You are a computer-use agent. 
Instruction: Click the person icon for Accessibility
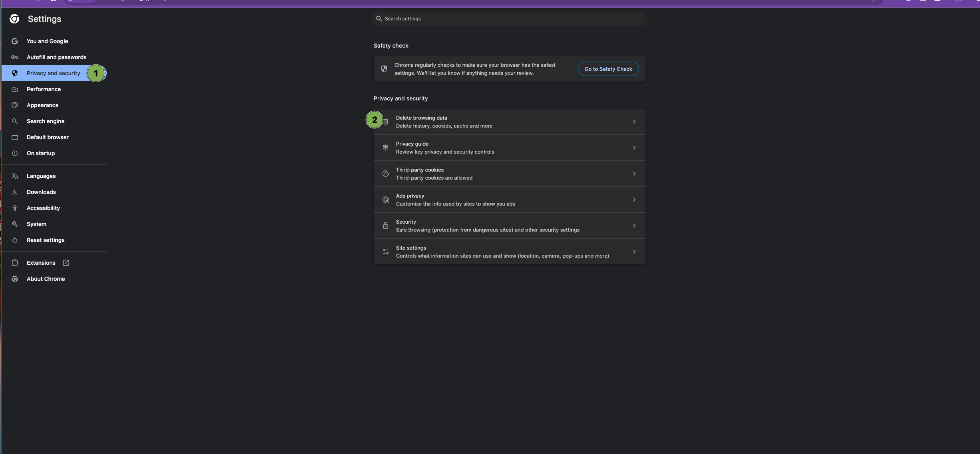pos(15,208)
